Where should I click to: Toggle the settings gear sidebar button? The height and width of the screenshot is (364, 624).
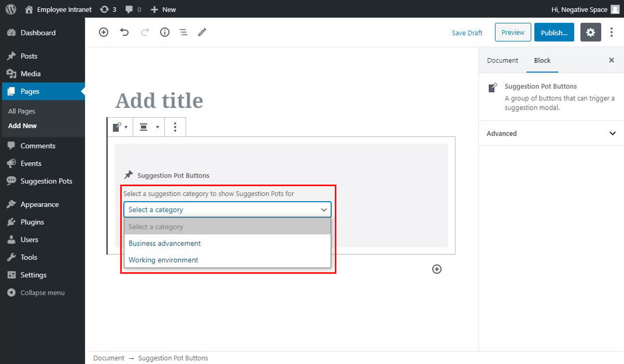[590, 32]
